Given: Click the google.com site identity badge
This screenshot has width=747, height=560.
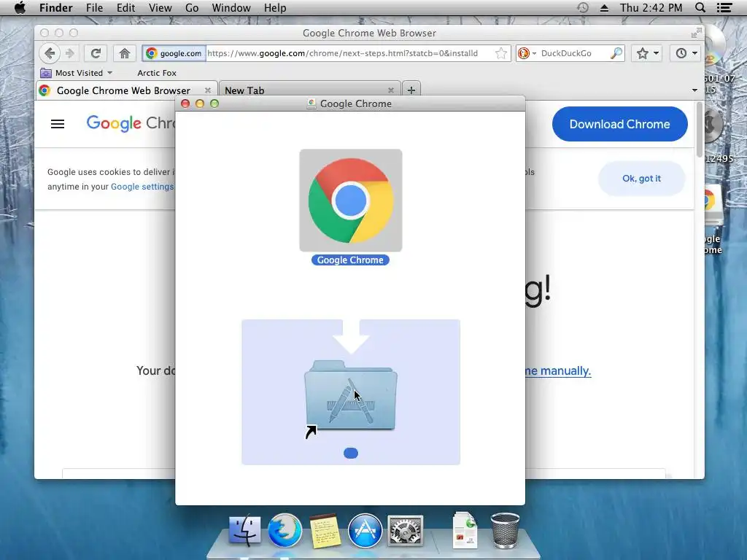Looking at the screenshot, I should coord(174,53).
